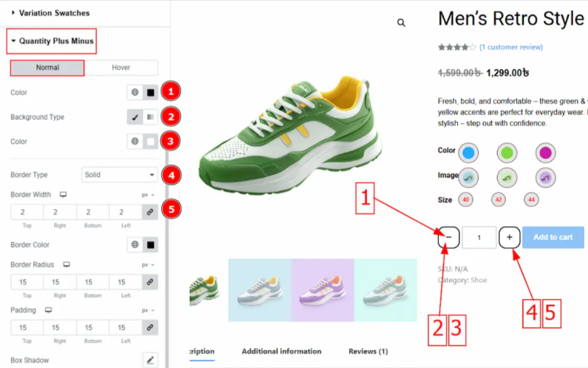The width and height of the screenshot is (588, 368).
Task: Switch to the Hover tab
Action: tap(121, 68)
